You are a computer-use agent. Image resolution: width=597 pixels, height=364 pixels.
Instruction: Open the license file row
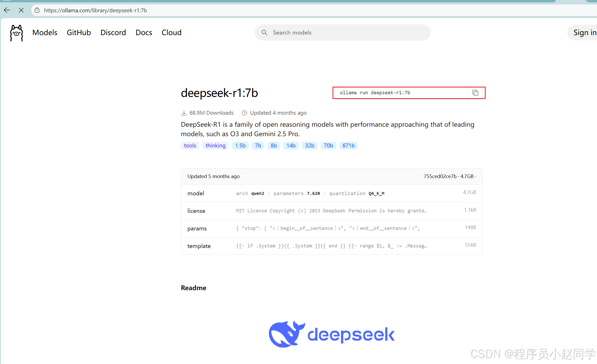point(332,211)
